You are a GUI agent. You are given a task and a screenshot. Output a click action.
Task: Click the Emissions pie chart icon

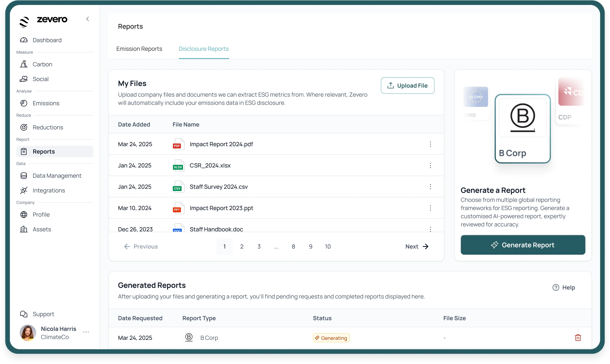[x=24, y=103]
